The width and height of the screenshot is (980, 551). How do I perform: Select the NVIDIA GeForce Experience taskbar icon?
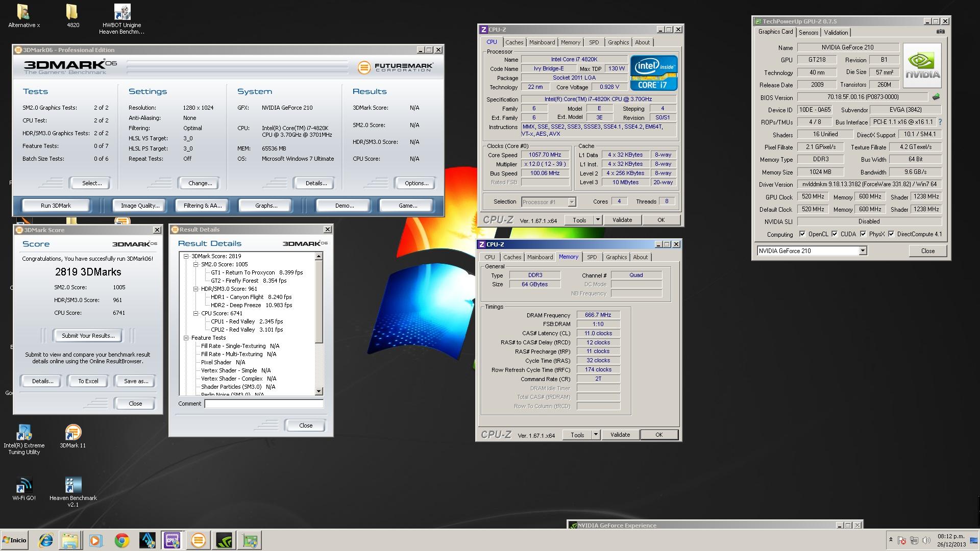click(224, 540)
